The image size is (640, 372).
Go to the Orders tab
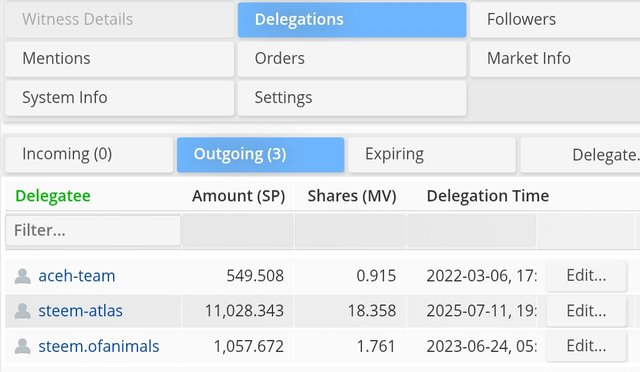coord(352,59)
